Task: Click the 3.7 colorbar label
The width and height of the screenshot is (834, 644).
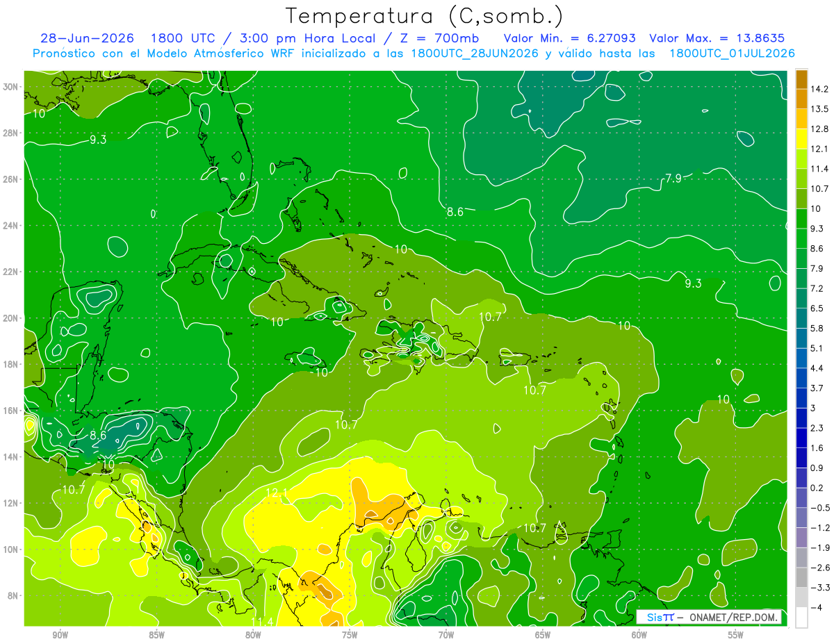Action: click(817, 388)
